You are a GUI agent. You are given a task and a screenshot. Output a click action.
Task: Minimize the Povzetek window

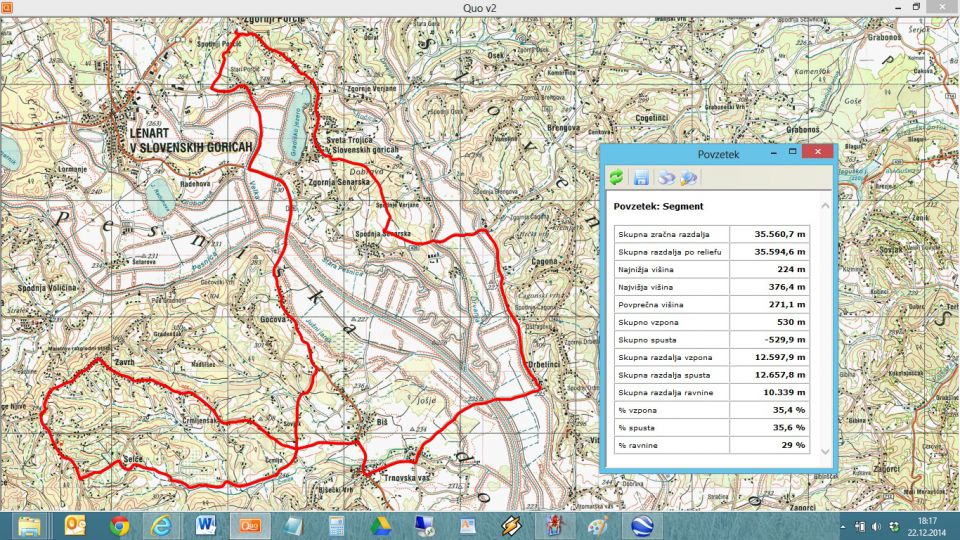(x=773, y=152)
